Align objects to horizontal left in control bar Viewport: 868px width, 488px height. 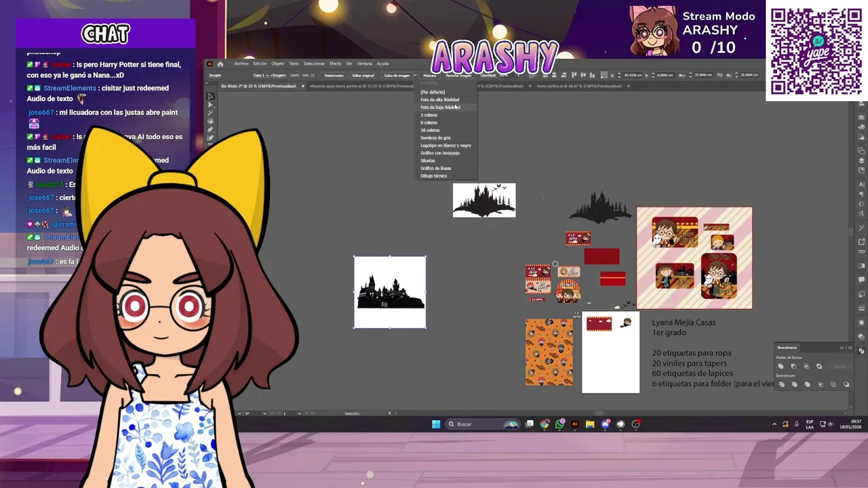[545, 75]
